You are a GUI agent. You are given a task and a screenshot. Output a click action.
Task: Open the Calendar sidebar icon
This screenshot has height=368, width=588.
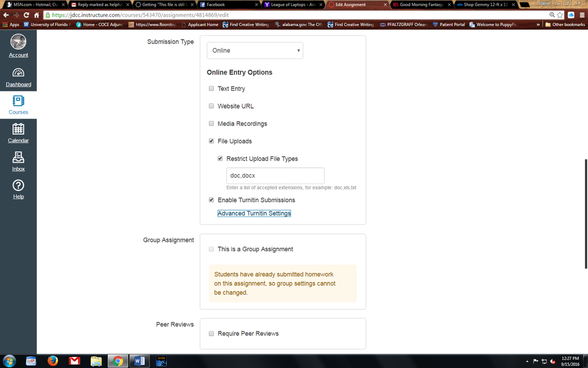(x=18, y=129)
